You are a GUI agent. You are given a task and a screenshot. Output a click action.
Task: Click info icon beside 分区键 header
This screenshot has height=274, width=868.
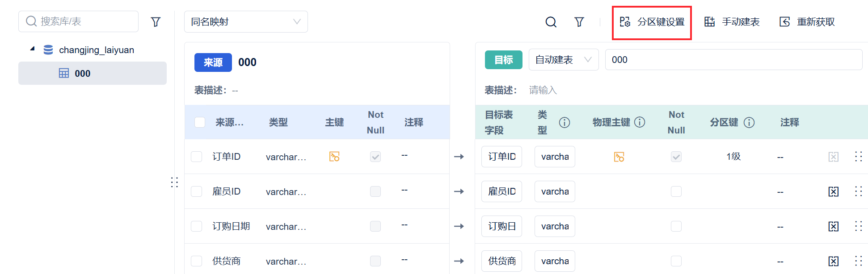749,122
